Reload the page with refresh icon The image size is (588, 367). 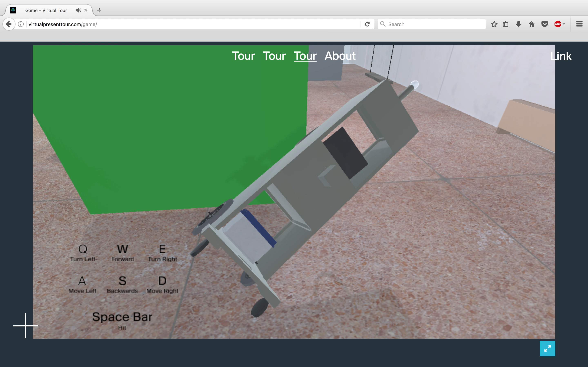(x=367, y=24)
